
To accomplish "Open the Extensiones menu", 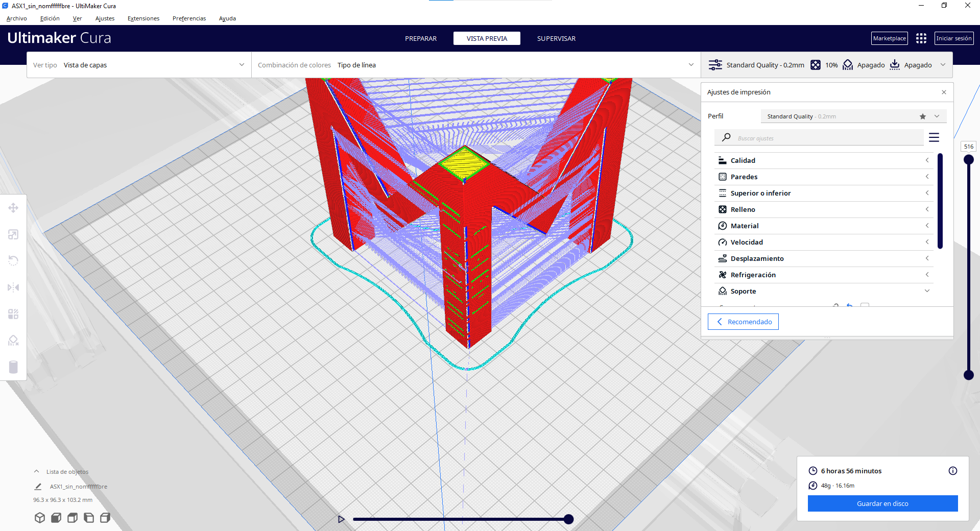I will coord(144,18).
